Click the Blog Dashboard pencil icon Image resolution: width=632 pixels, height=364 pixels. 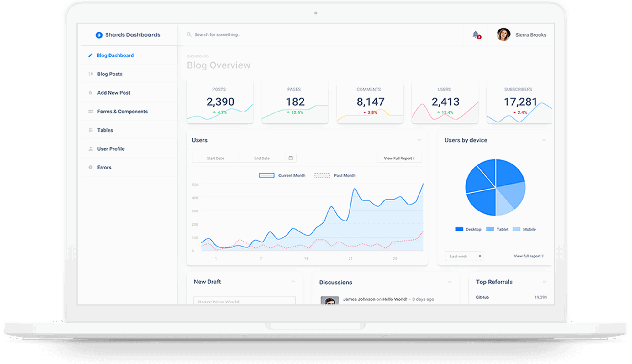point(90,55)
